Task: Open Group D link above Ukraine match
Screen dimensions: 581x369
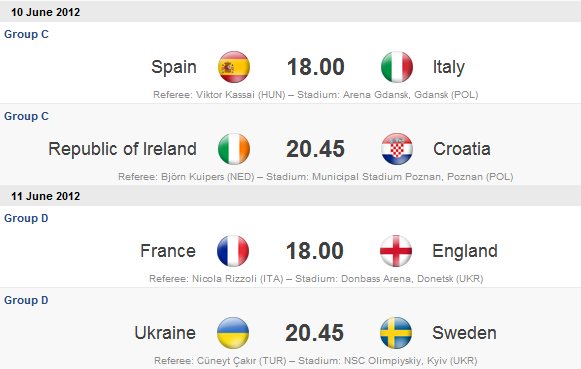Action: tap(26, 300)
